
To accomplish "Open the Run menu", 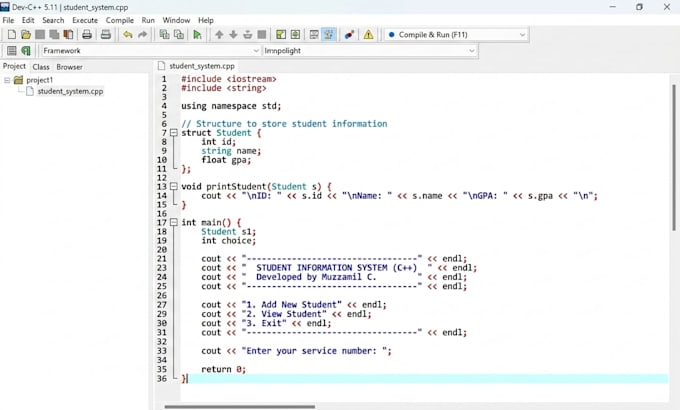I will [x=148, y=20].
